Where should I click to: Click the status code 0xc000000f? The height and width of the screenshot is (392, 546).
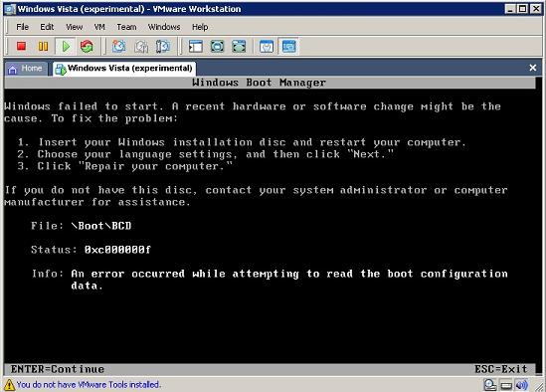(117, 250)
